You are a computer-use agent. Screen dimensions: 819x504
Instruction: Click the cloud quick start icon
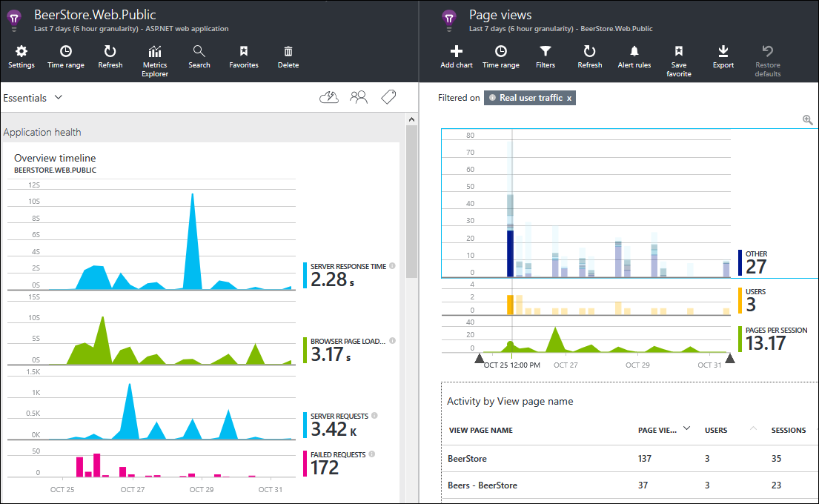329,97
